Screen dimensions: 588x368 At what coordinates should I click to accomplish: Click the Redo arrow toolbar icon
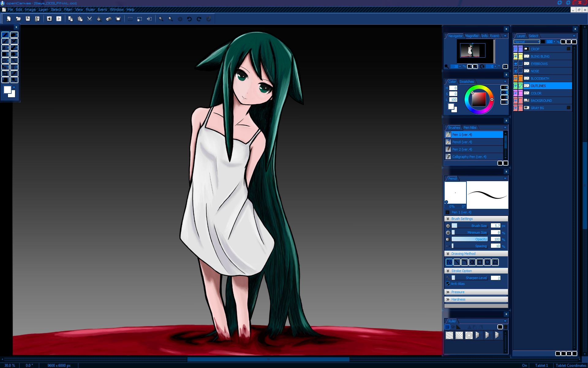pyautogui.click(x=199, y=19)
